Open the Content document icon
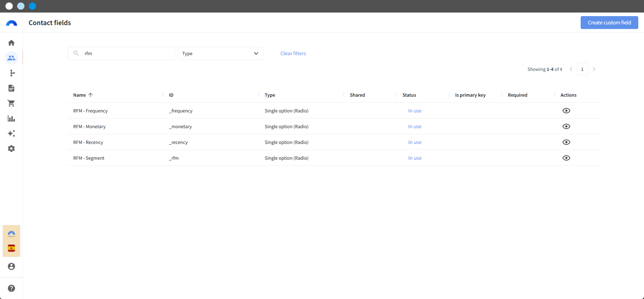This screenshot has width=644, height=299. click(x=11, y=88)
